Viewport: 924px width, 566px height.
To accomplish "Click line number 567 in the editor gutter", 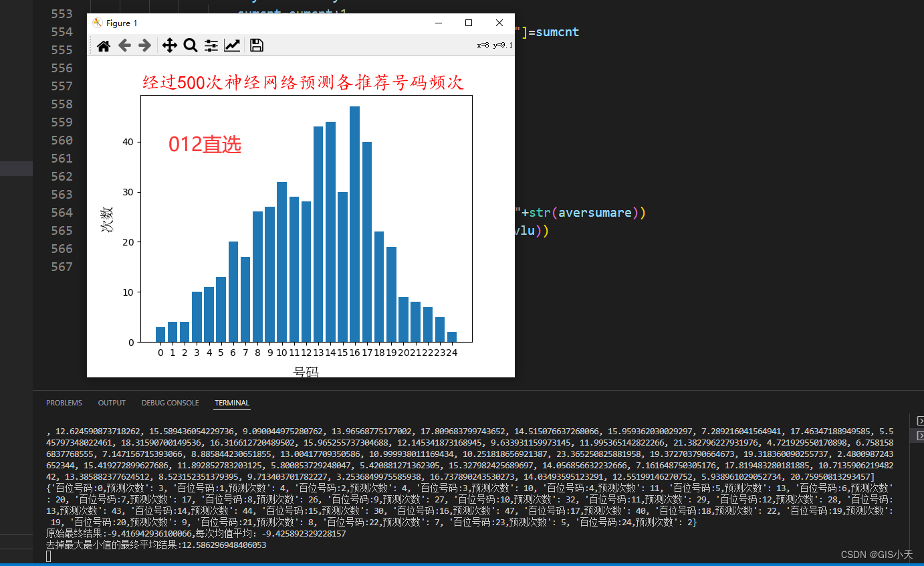I will pos(62,267).
